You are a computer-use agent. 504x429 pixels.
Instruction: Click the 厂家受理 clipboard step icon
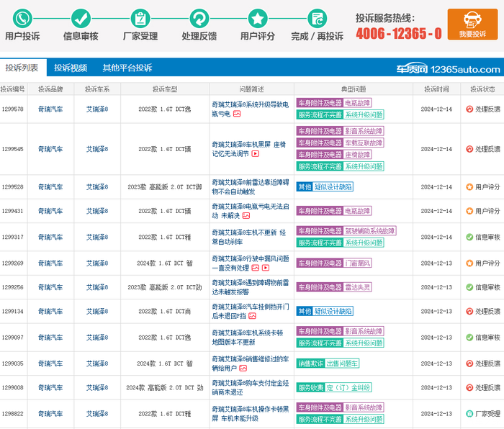coord(140,19)
